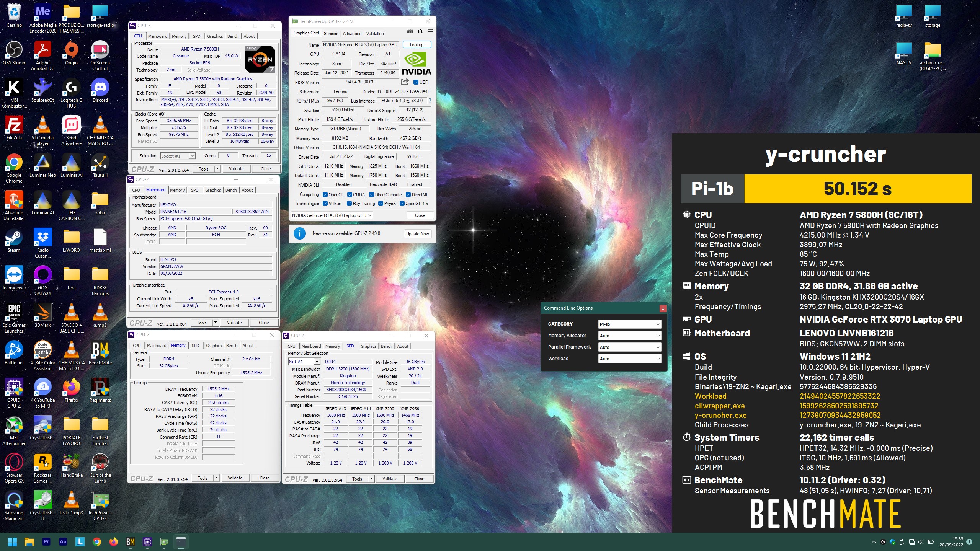Click Bus Interface question mark icon
The image size is (980, 551).
coord(430,101)
